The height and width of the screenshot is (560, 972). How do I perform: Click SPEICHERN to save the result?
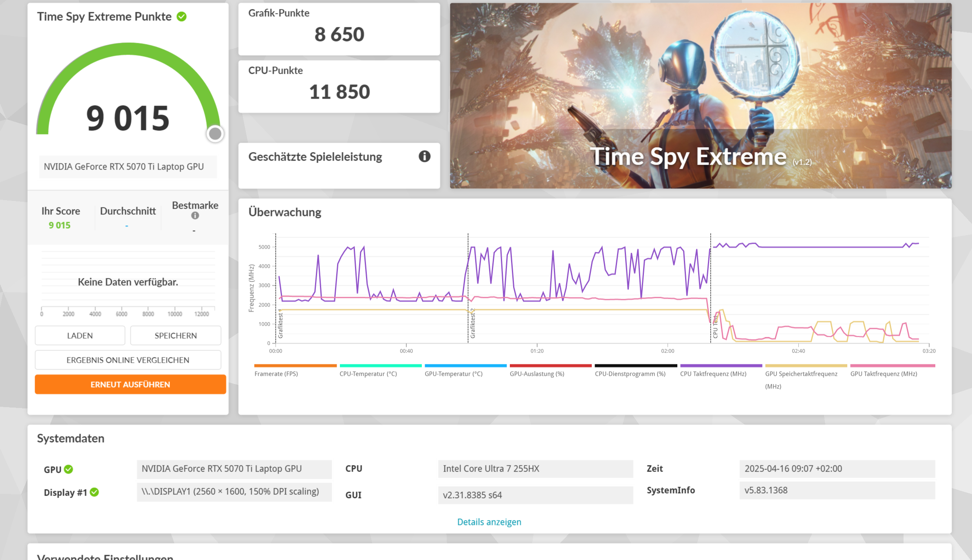(175, 335)
